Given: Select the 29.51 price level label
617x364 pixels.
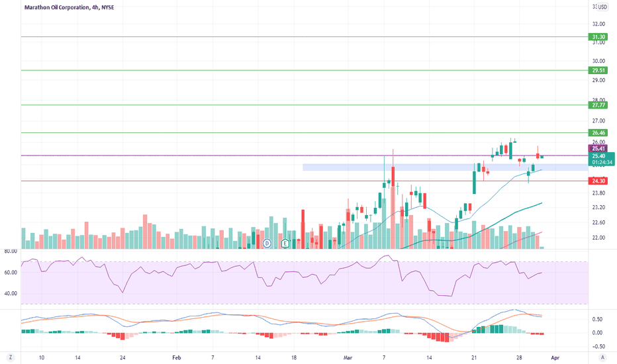Looking at the screenshot, I should click(x=598, y=70).
